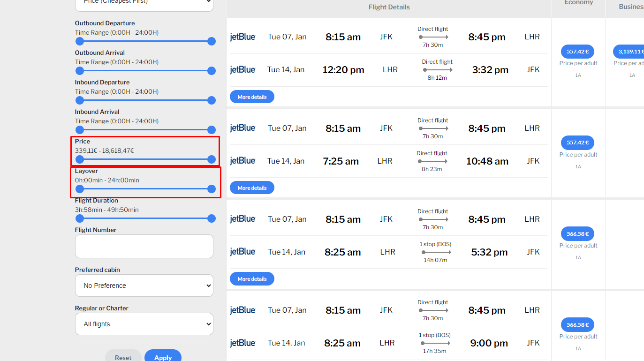Click the 10:48 am arrival time
Screen dimensions: 644x361
pyautogui.click(x=487, y=161)
